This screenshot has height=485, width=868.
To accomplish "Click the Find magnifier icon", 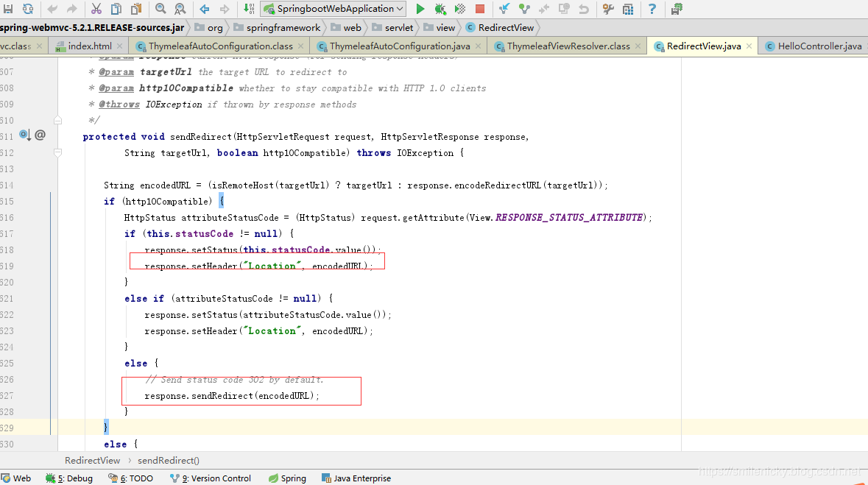I will point(160,9).
